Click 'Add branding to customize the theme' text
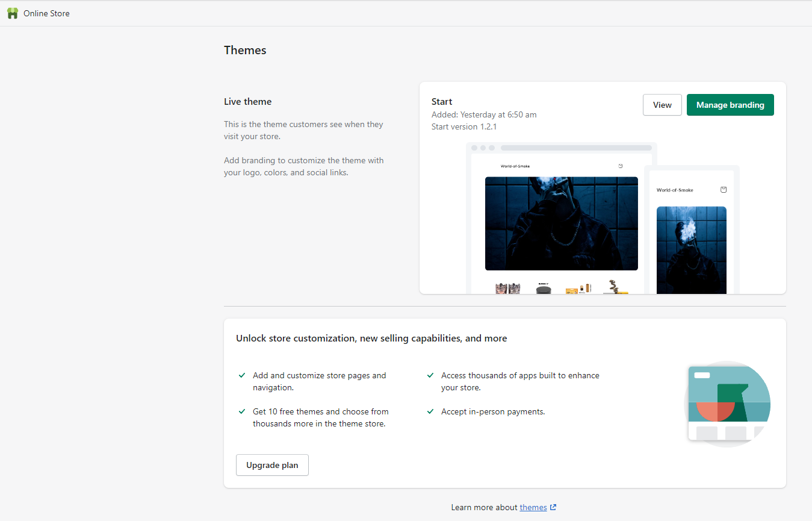 [304, 166]
